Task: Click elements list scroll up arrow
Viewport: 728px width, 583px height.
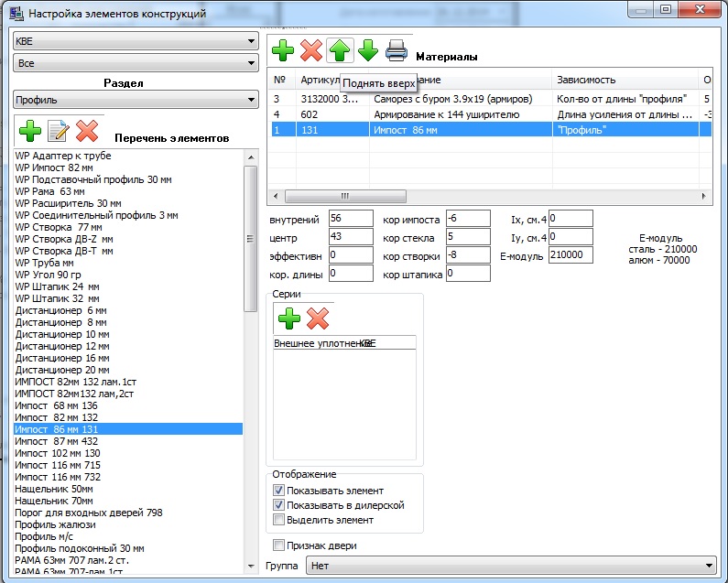Action: [x=251, y=157]
